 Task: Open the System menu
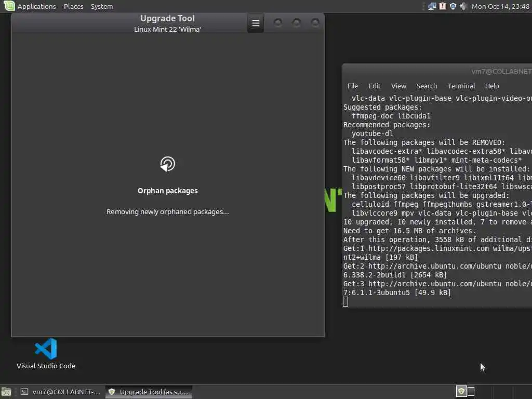(102, 6)
